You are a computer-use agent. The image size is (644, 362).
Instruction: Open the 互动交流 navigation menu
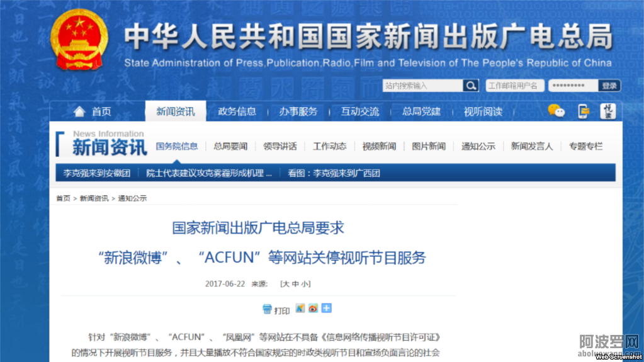tap(360, 111)
